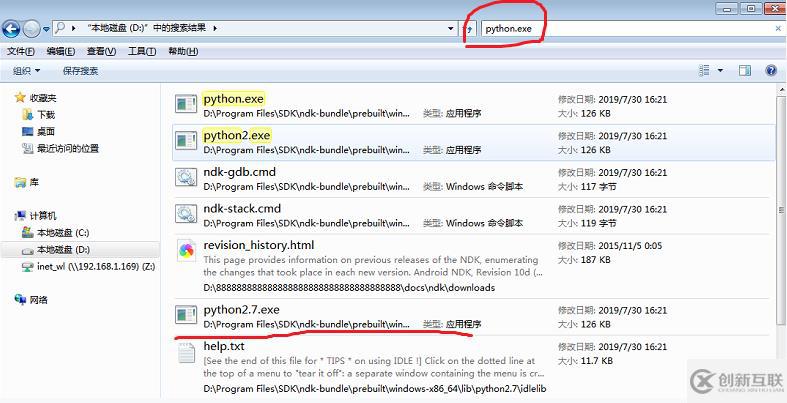Click the Downloads folder icon beside 下载

(x=28, y=115)
